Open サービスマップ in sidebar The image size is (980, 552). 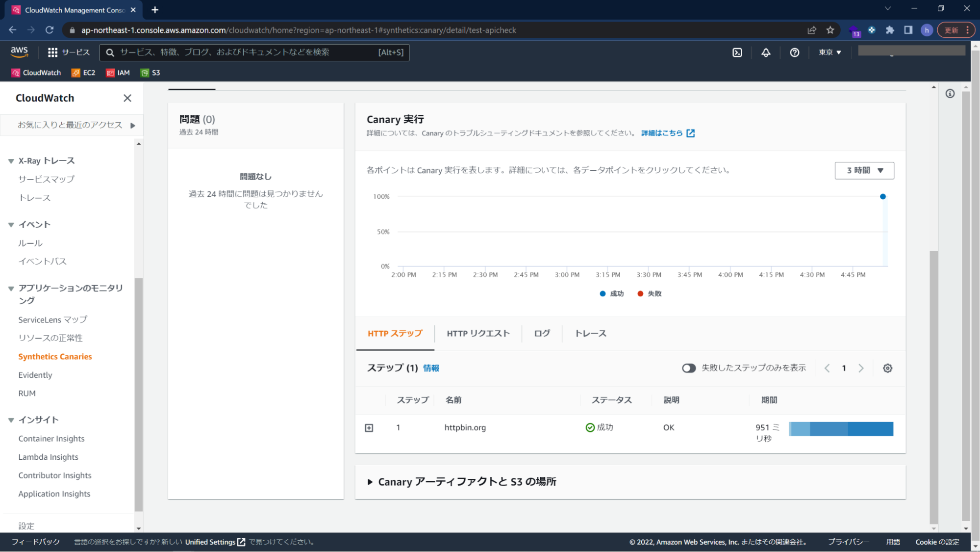pos(47,179)
